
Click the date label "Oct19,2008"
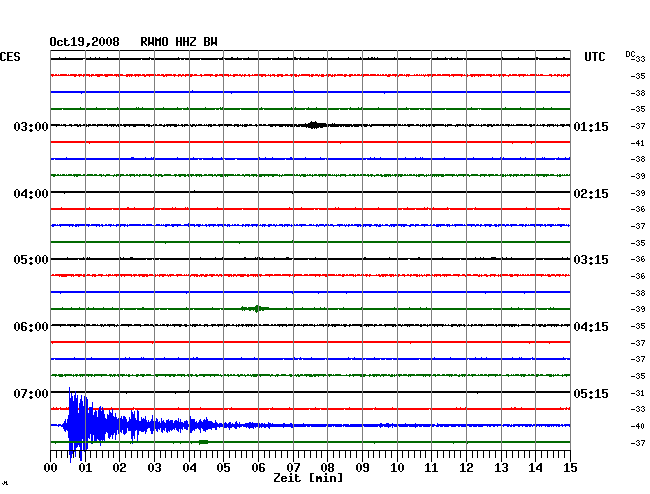click(84, 42)
